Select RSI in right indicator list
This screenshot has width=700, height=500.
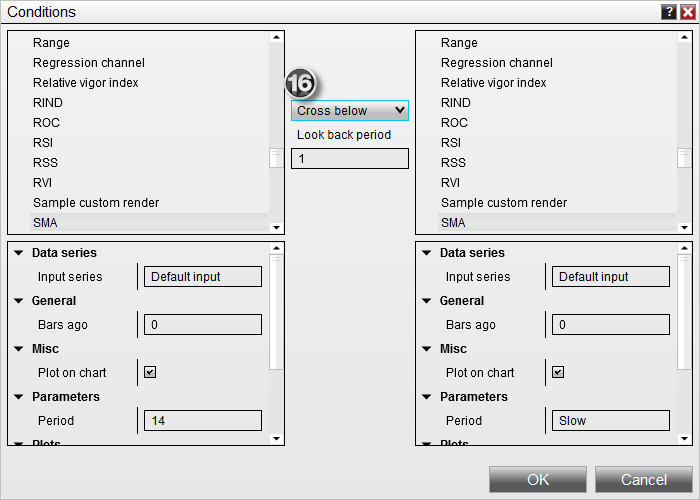tap(451, 142)
